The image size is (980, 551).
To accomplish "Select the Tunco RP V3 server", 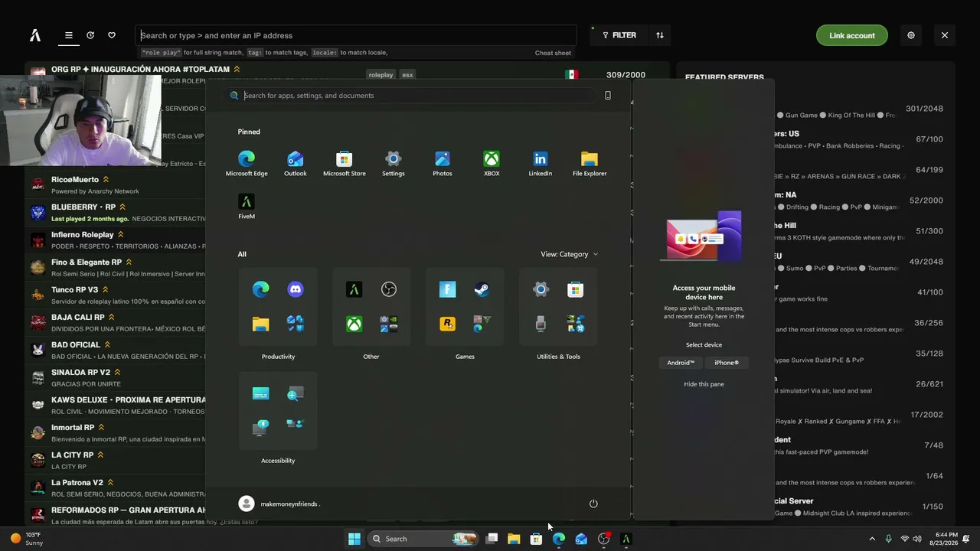I will (116, 295).
